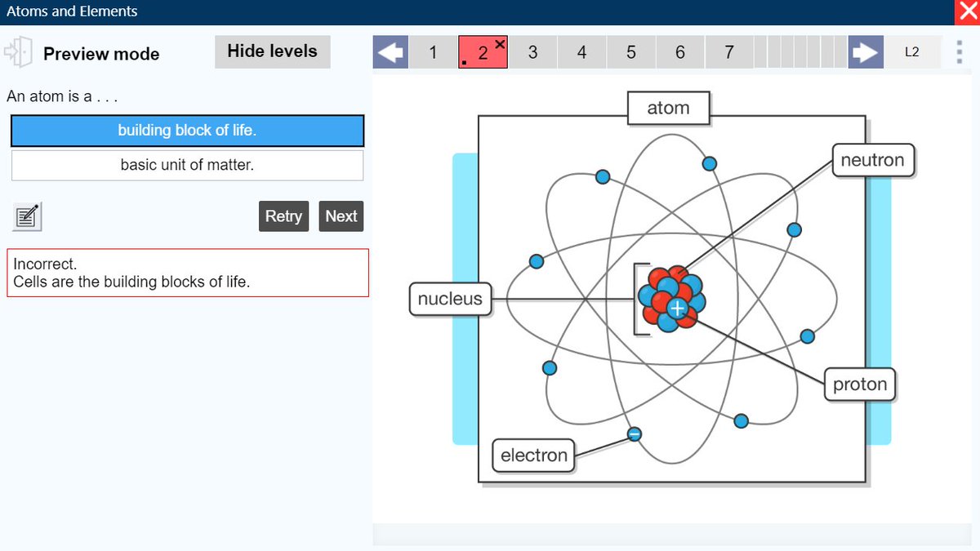This screenshot has width=980, height=551.
Task: Switch to question 3 tab
Action: click(x=532, y=51)
